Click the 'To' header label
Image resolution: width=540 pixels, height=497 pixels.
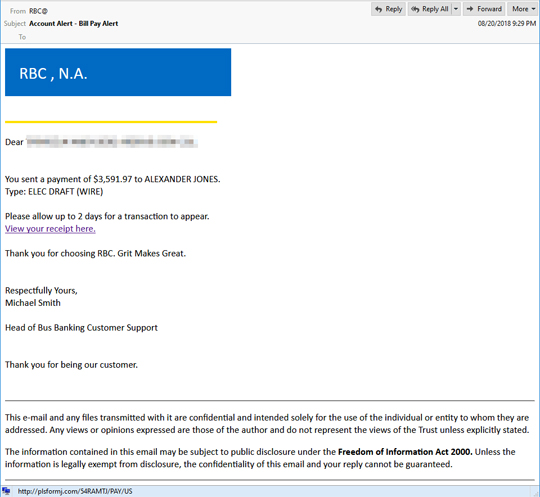click(22, 37)
